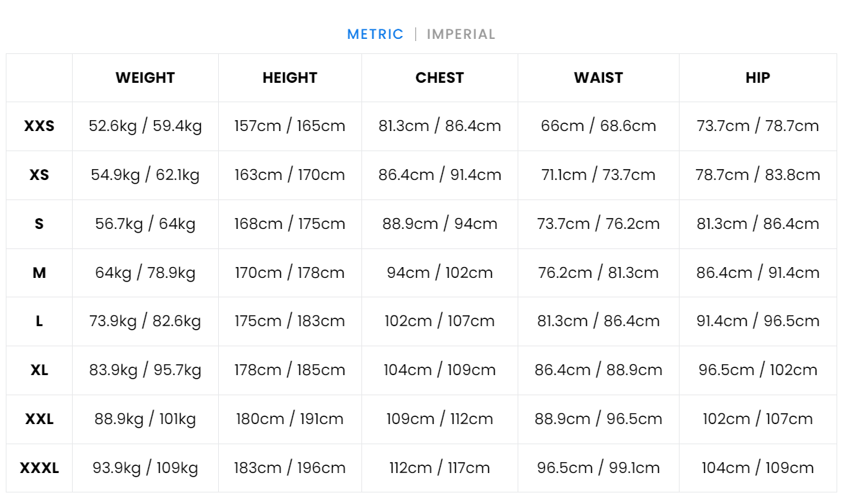843x504 pixels.
Task: Click the CHEST column header
Action: coord(440,78)
